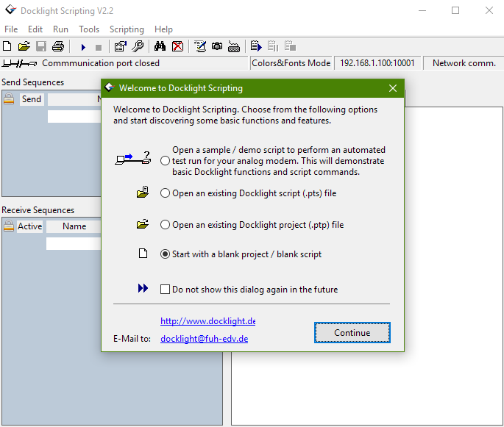
Task: Click the docklight@fuh-edv.de email link
Action: [204, 339]
